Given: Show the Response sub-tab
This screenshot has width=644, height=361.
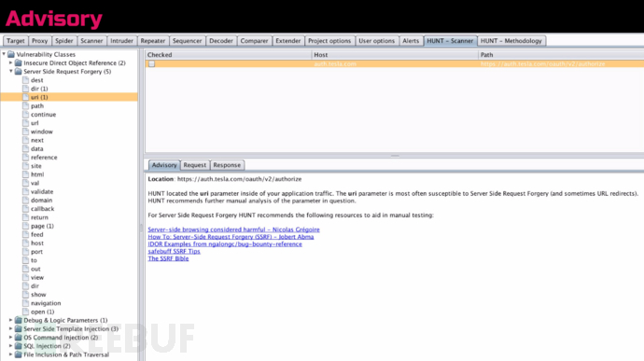Looking at the screenshot, I should click(x=227, y=165).
